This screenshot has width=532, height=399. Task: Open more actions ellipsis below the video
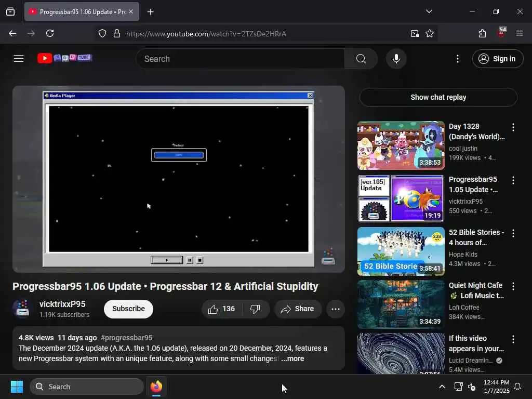tap(335, 309)
